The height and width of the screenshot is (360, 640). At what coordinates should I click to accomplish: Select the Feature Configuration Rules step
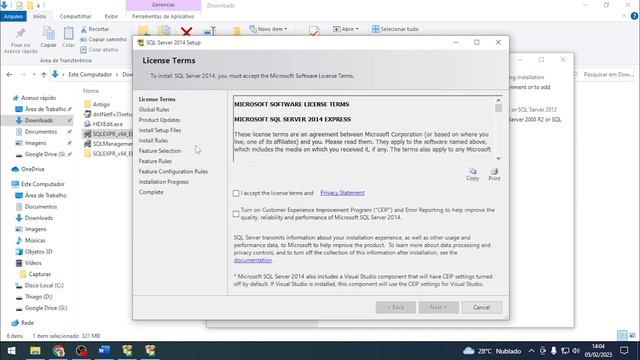click(x=173, y=171)
